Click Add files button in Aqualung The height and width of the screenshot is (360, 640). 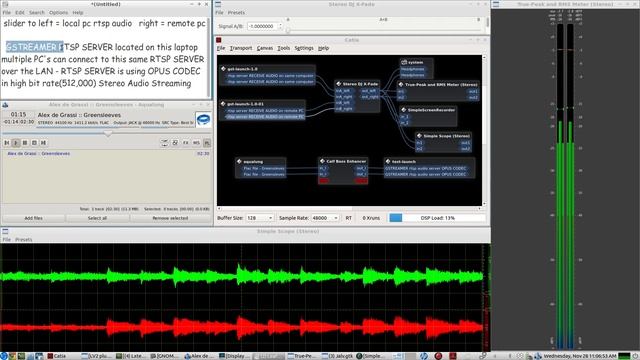point(33,218)
